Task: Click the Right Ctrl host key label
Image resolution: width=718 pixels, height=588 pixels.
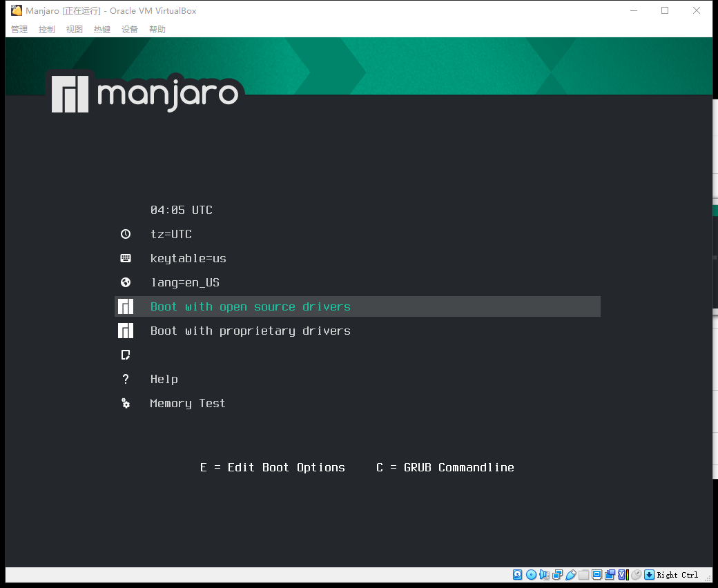Action: 678,575
